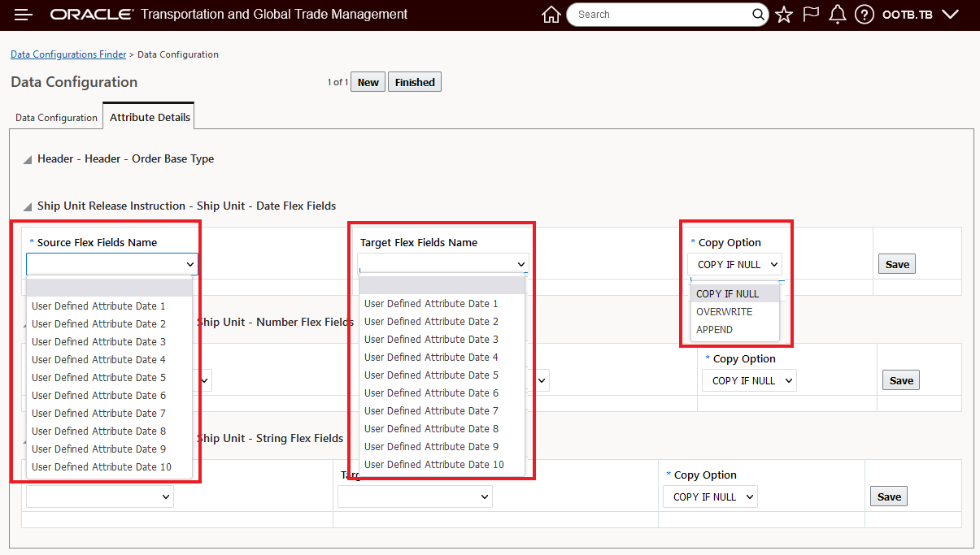
Task: Collapse Header - Order Base Type section
Action: point(28,160)
